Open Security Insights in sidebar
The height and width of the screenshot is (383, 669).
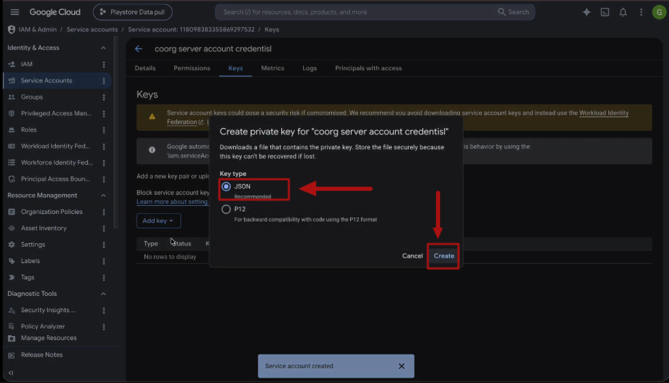(48, 310)
